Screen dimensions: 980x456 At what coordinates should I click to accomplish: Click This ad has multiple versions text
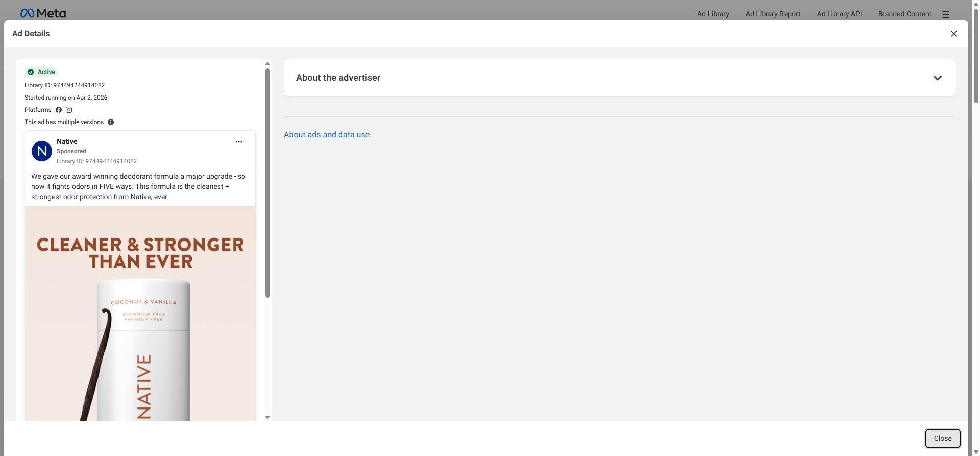pyautogui.click(x=64, y=122)
